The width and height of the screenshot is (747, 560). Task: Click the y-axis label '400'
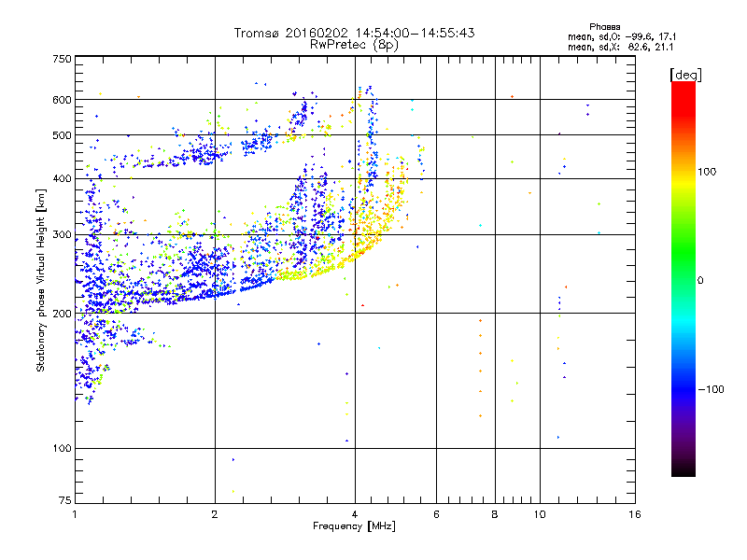62,179
